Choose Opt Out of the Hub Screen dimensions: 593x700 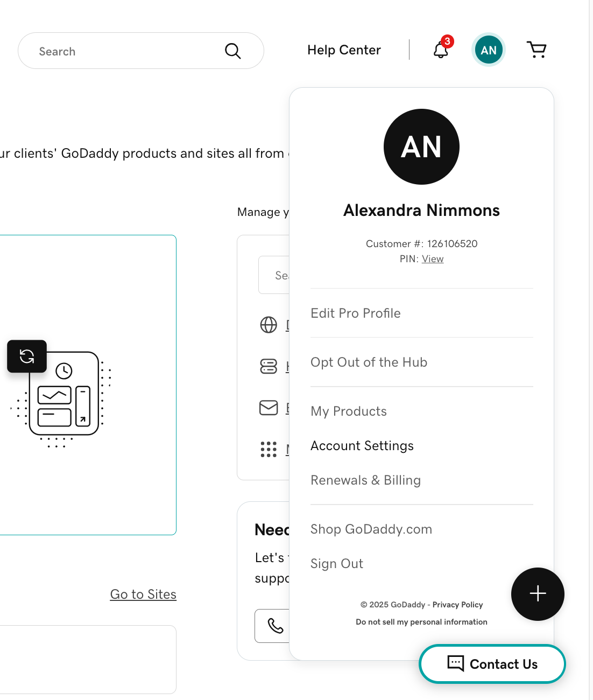click(x=369, y=362)
